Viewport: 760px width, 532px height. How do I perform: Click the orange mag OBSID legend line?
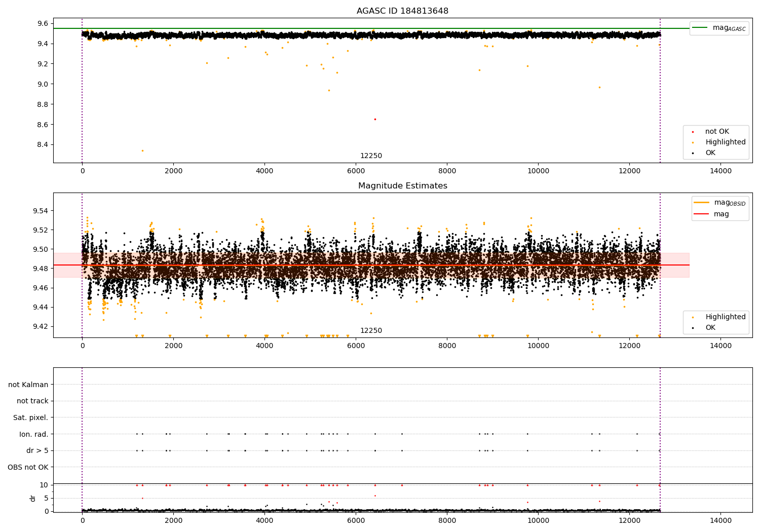(x=702, y=203)
